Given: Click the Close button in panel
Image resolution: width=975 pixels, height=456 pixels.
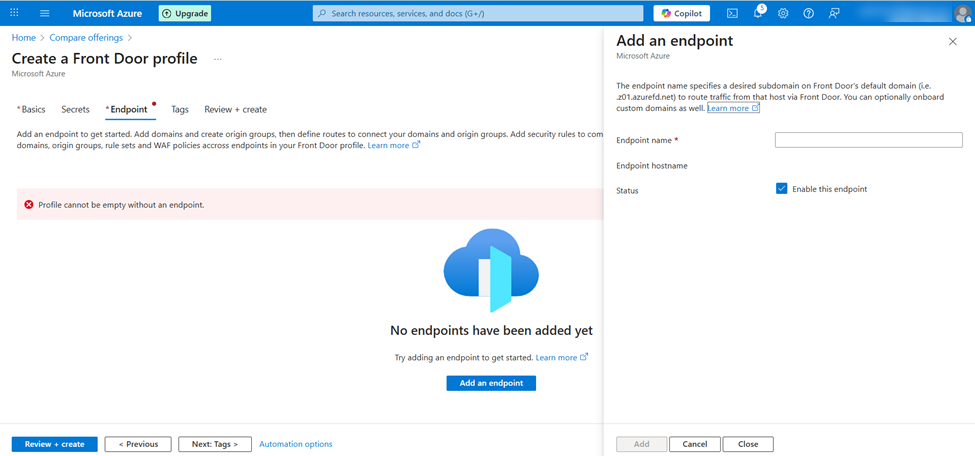Looking at the screenshot, I should tap(748, 444).
